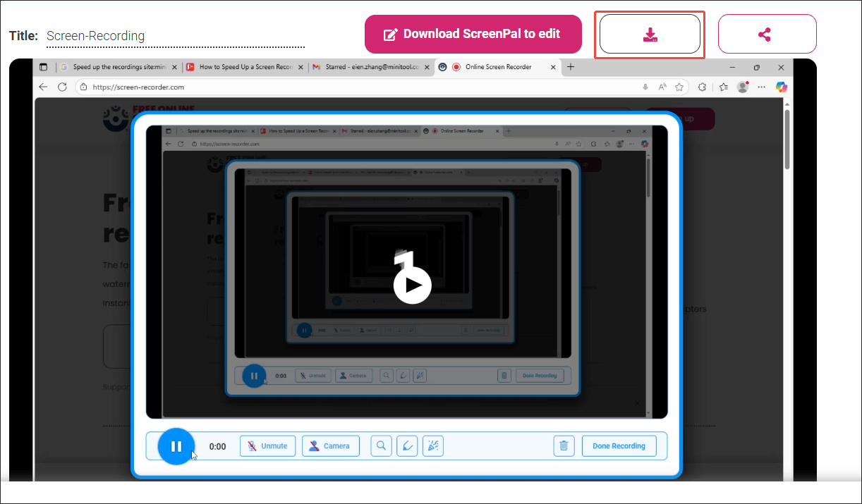Click the tab actions icon left of the tabs
862x504 pixels.
[44, 67]
